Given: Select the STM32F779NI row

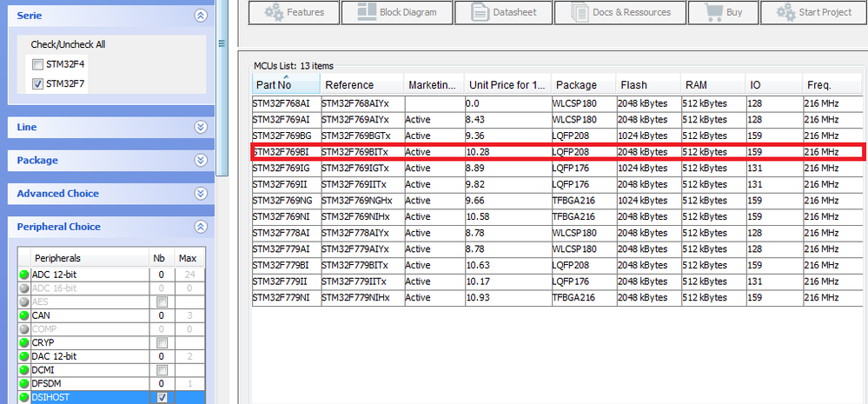Looking at the screenshot, I should pos(557,298).
